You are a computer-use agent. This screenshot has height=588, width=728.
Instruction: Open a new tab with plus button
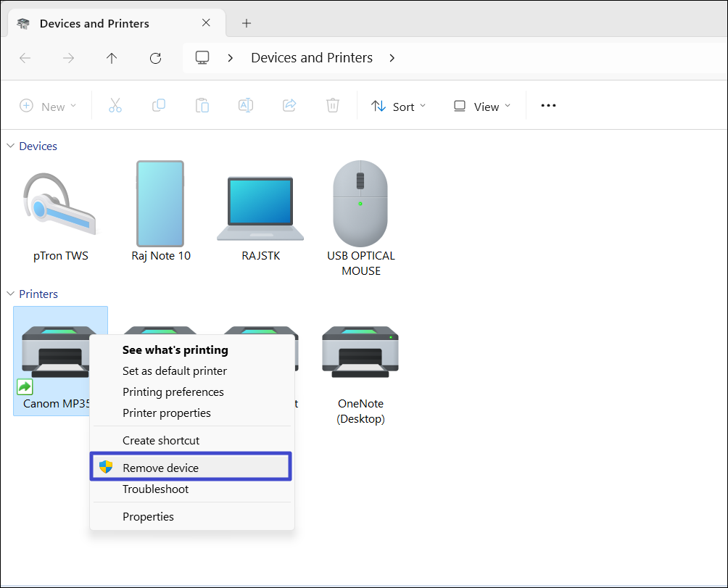[247, 23]
